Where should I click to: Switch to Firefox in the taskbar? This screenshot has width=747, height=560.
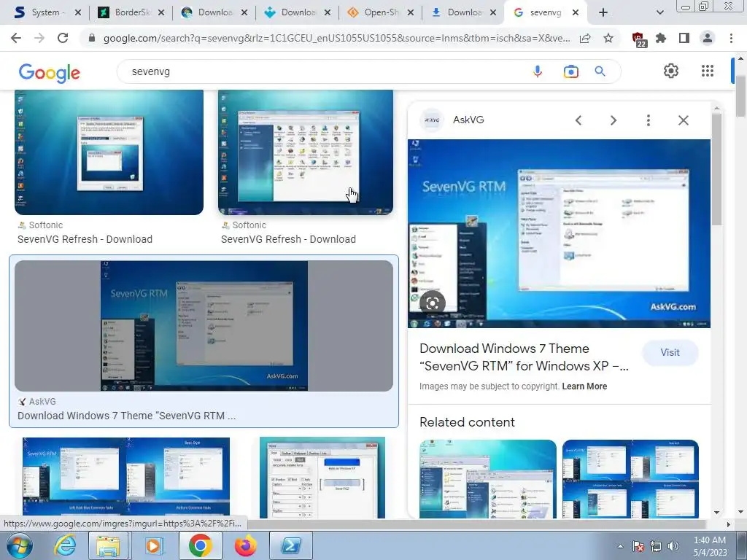point(245,545)
